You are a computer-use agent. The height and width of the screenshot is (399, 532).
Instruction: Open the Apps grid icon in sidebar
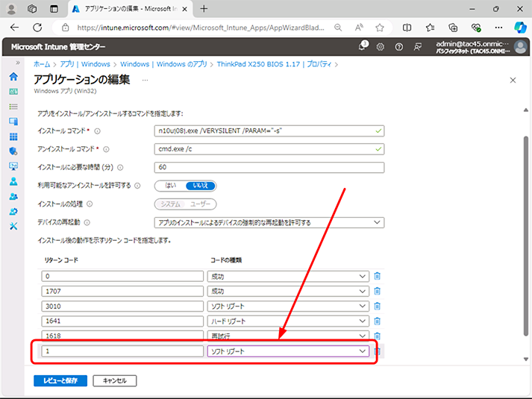coord(13,136)
